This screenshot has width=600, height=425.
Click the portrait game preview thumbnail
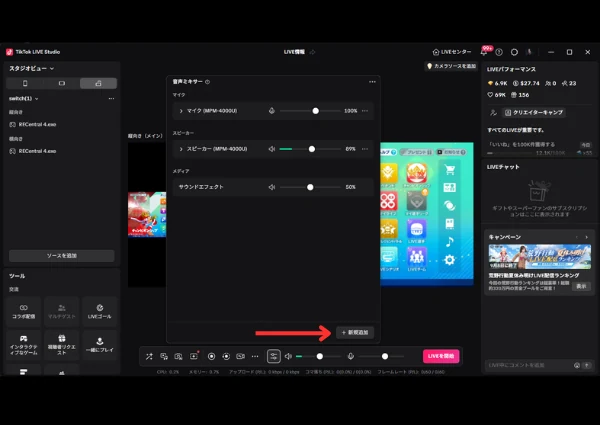point(147,215)
